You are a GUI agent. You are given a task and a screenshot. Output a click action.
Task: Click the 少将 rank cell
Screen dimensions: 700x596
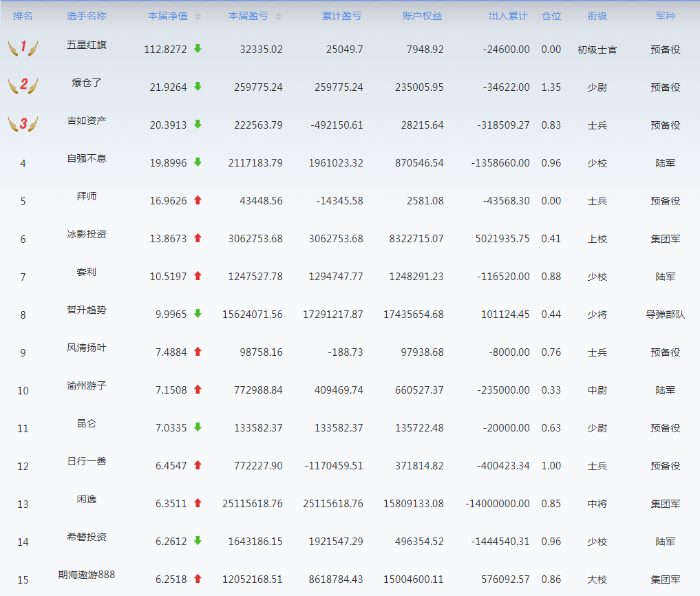point(597,315)
